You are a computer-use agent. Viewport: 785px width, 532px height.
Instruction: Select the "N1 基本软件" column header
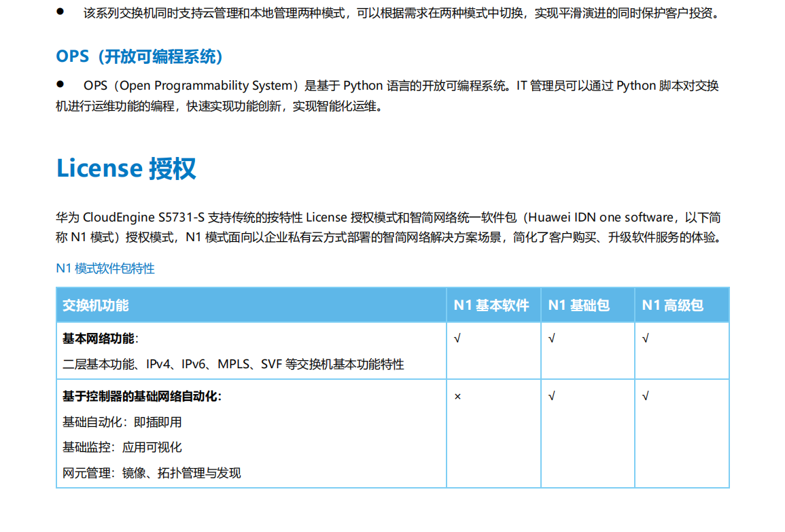pyautogui.click(x=491, y=305)
